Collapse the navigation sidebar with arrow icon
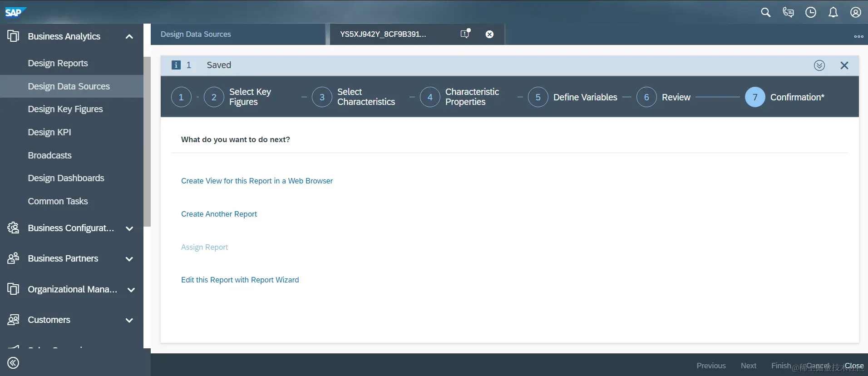Image resolution: width=868 pixels, height=376 pixels. click(x=13, y=363)
